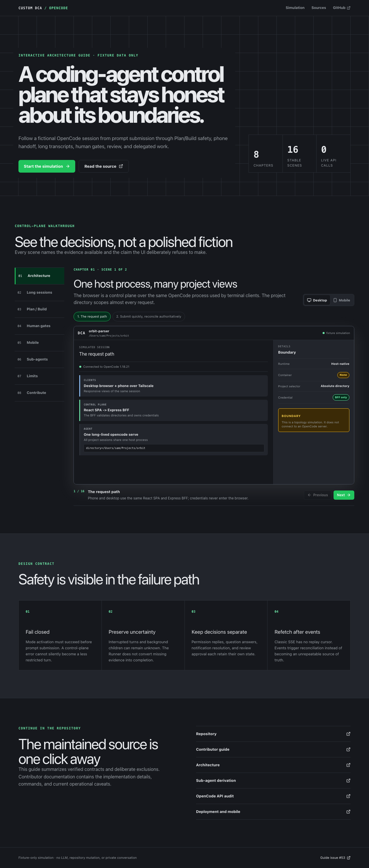Click the external-link icon next to GitHub
Screen dimensions: 369x868
tap(349, 8)
